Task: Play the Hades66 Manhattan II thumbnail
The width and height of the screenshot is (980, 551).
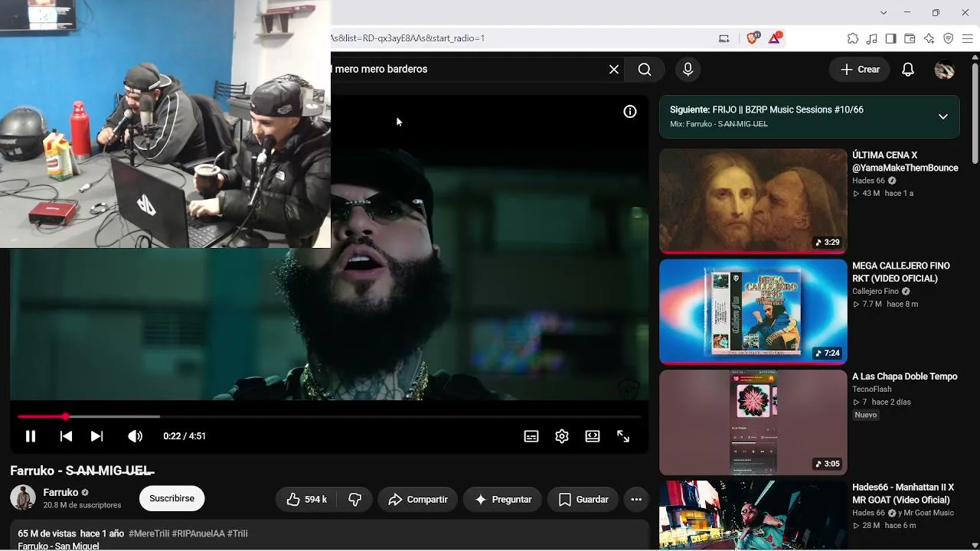Action: (x=753, y=516)
